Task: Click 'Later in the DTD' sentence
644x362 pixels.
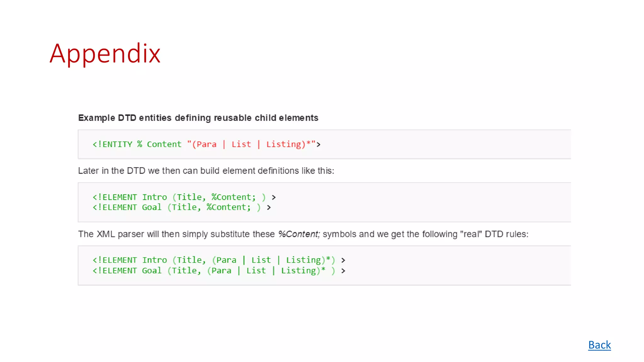Action: [x=206, y=171]
